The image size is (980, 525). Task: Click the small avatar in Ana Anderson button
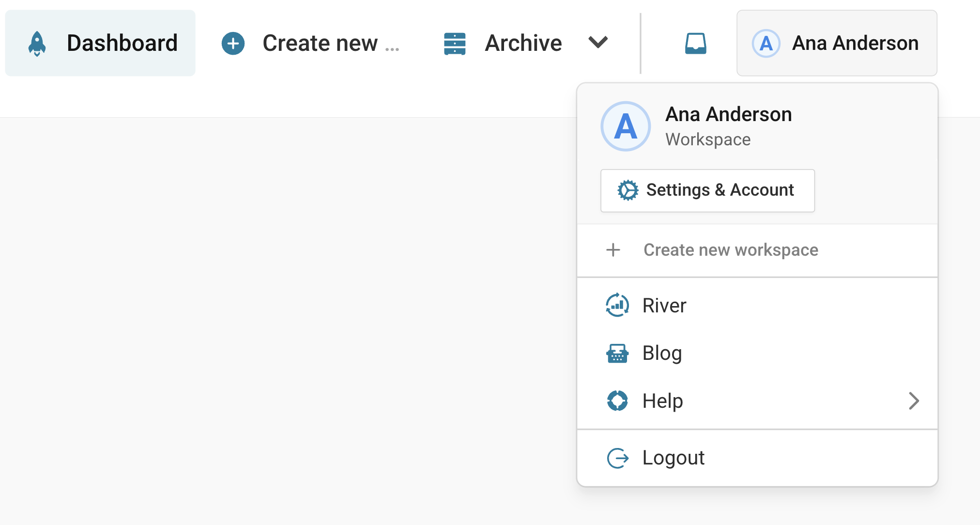(x=766, y=44)
